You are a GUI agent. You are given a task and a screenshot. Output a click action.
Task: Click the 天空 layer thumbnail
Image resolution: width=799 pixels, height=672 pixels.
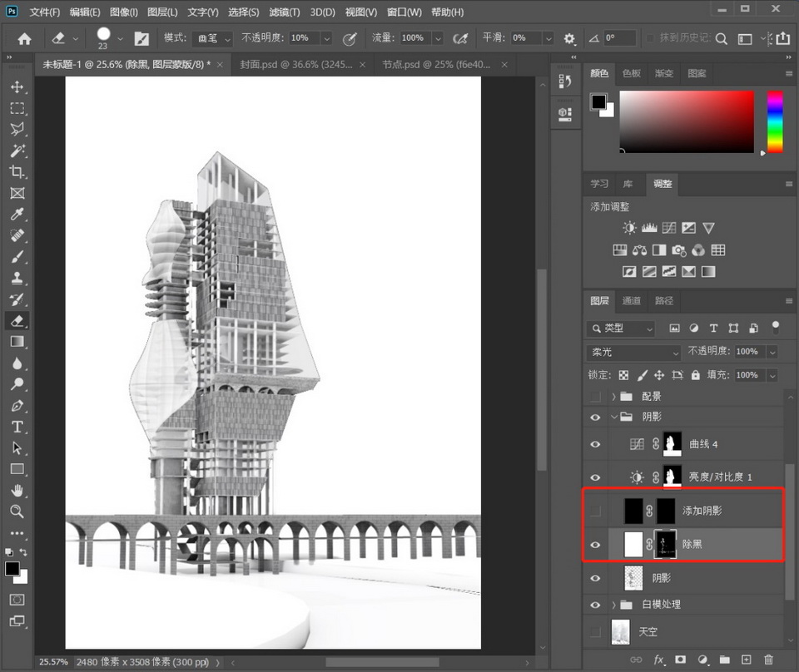[x=620, y=632]
